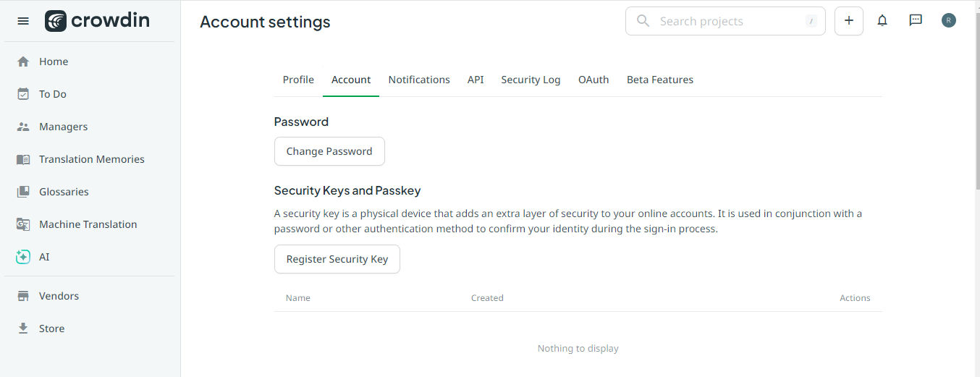Open Vendors storefront icon
980x377 pixels.
tap(23, 296)
